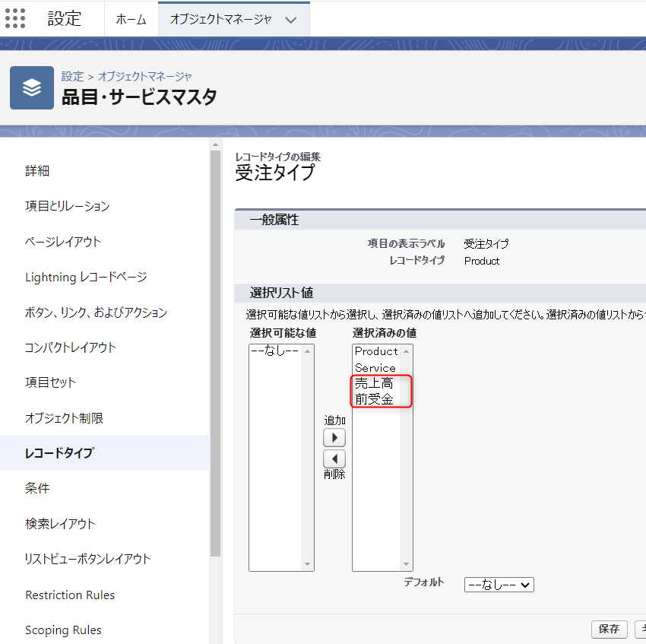The width and height of the screenshot is (646, 644).
Task: Open 項目とリレーション in the sidebar
Action: 68,206
